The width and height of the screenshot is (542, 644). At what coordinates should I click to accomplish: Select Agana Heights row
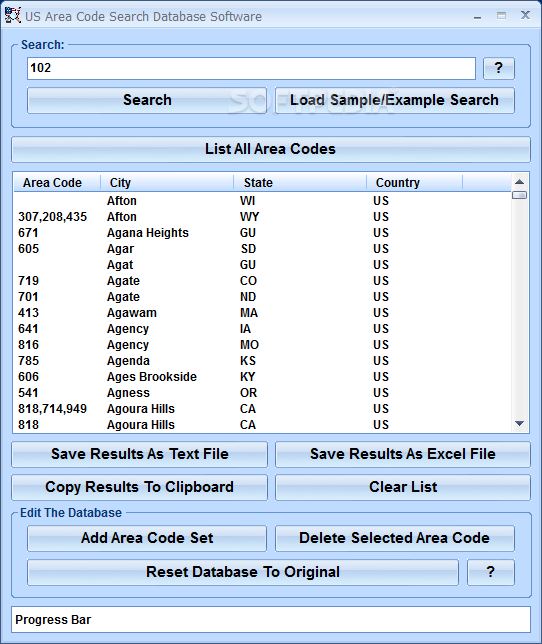tap(263, 233)
